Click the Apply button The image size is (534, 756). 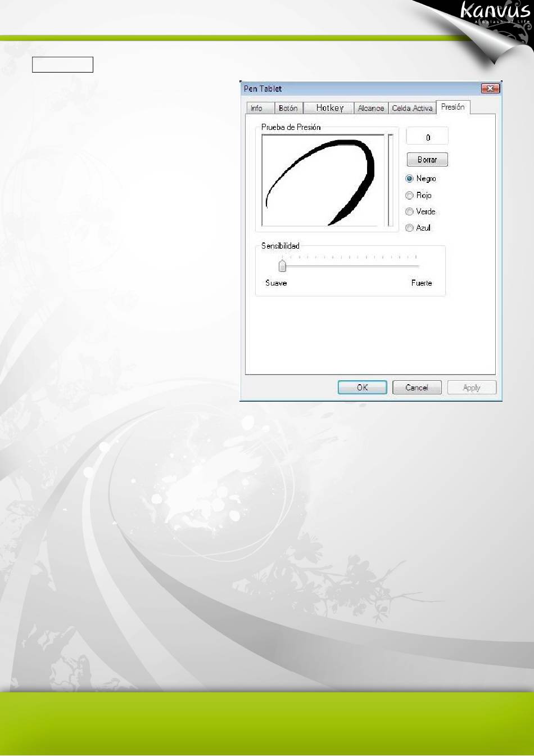click(472, 388)
